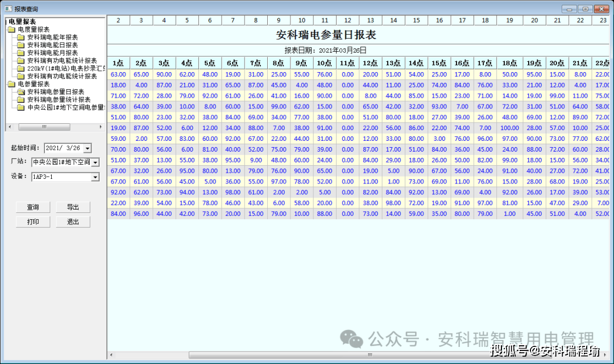Open the 厂站 station dropdown
The image size is (614, 364).
(95, 162)
